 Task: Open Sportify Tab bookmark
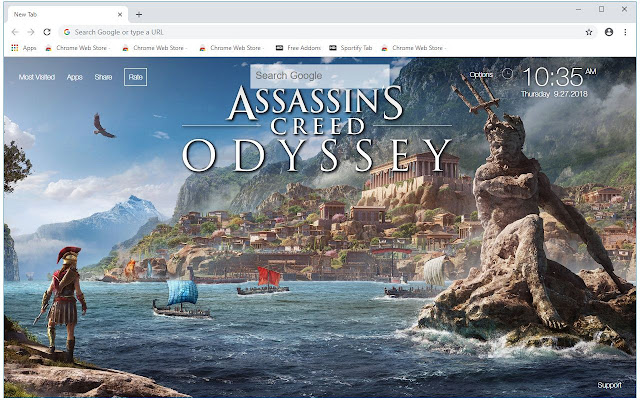pos(351,48)
